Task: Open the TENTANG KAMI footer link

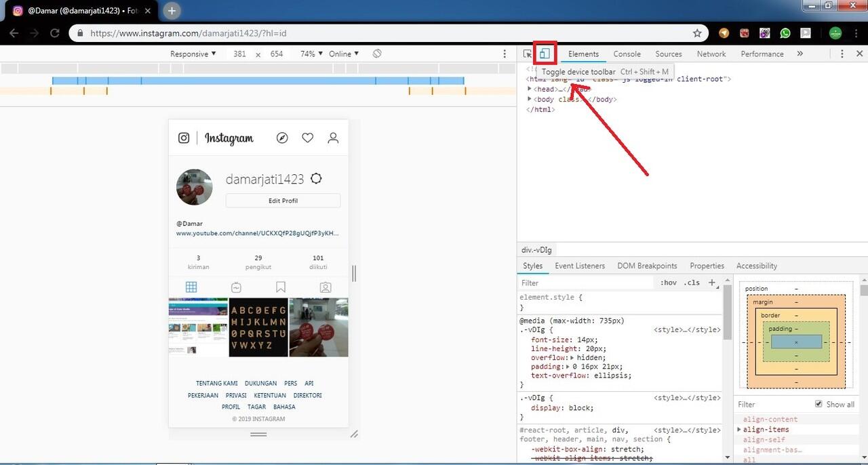Action: coord(217,384)
